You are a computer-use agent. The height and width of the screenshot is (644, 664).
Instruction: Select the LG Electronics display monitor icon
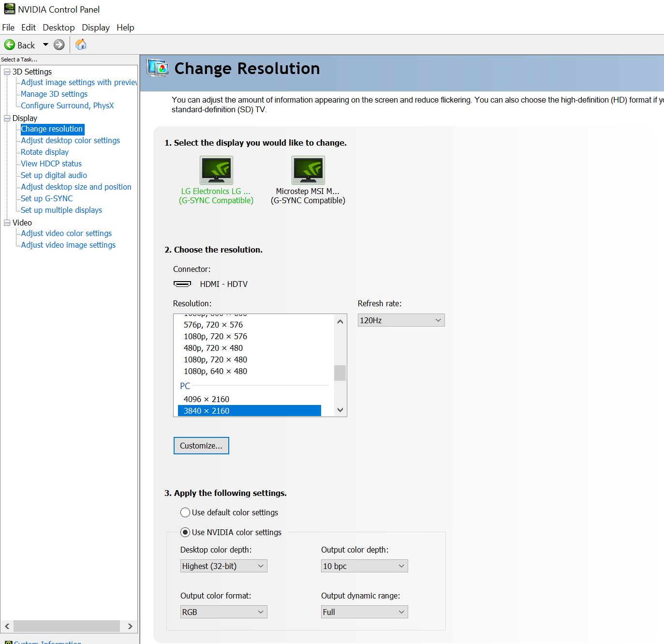(x=216, y=170)
